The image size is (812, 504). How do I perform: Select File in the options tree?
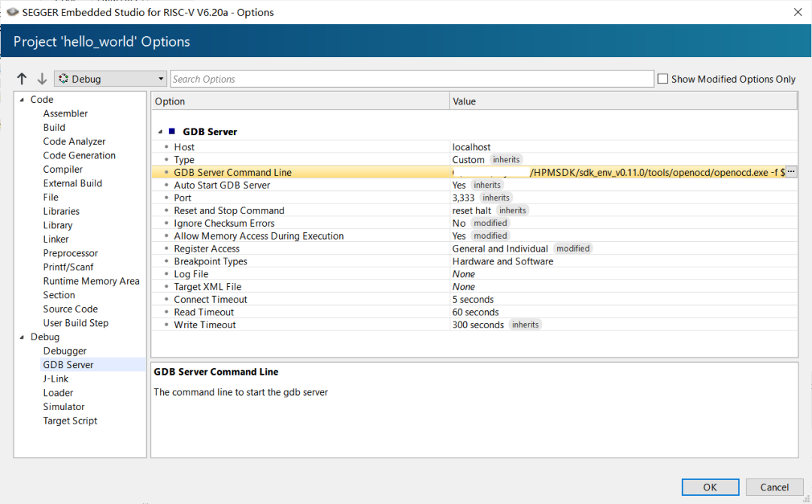click(x=51, y=197)
